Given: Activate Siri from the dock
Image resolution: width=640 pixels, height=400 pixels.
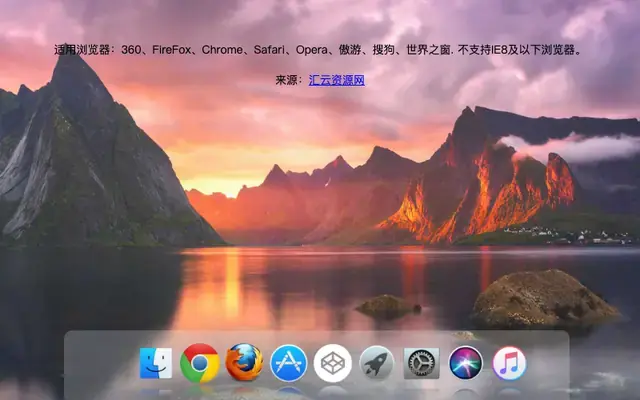Looking at the screenshot, I should (x=465, y=363).
